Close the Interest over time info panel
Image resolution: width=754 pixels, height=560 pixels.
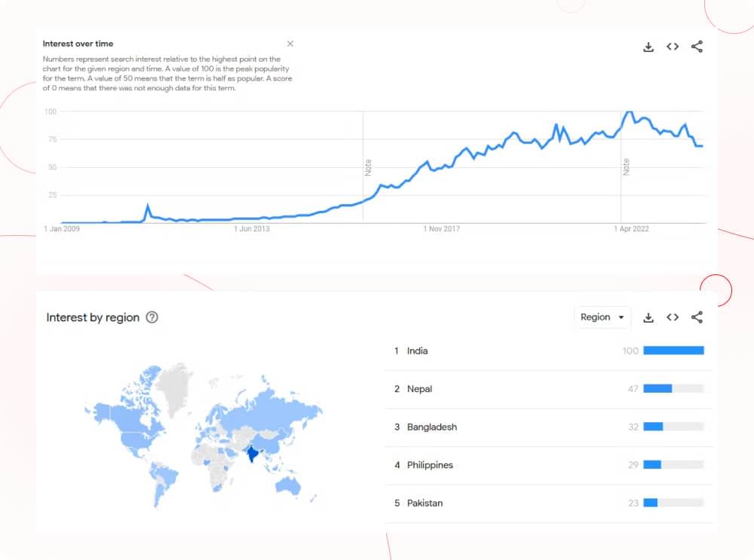290,44
